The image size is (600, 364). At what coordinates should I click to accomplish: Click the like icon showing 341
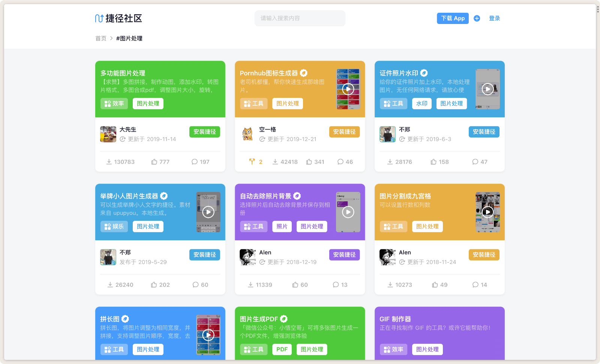(309, 162)
